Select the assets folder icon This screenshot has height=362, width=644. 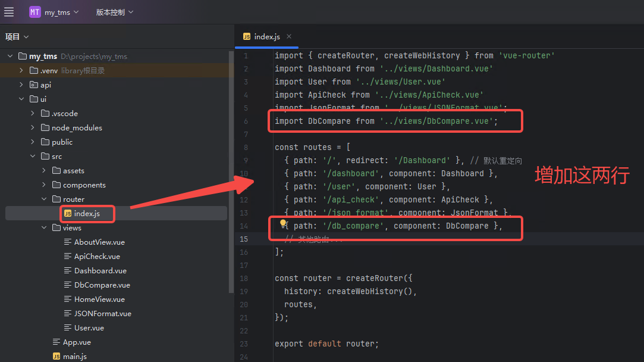coord(56,171)
